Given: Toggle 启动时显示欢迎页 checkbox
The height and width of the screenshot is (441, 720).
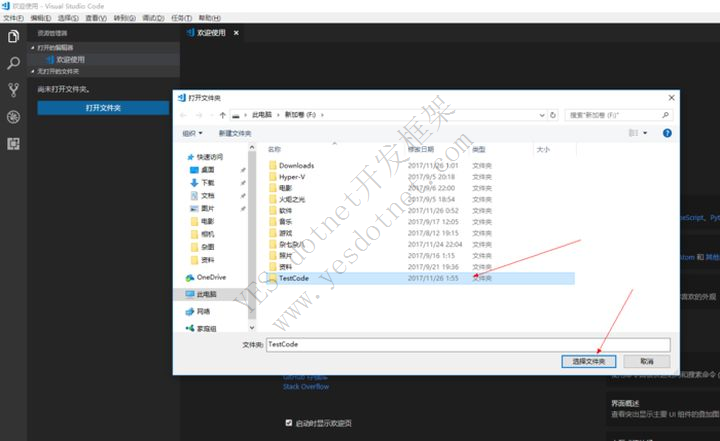Looking at the screenshot, I should tap(289, 423).
